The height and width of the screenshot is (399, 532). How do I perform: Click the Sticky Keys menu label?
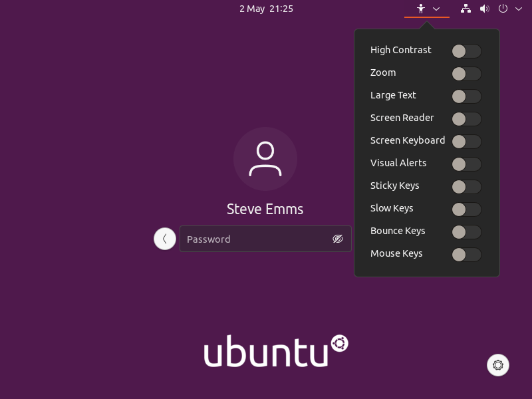[394, 186]
